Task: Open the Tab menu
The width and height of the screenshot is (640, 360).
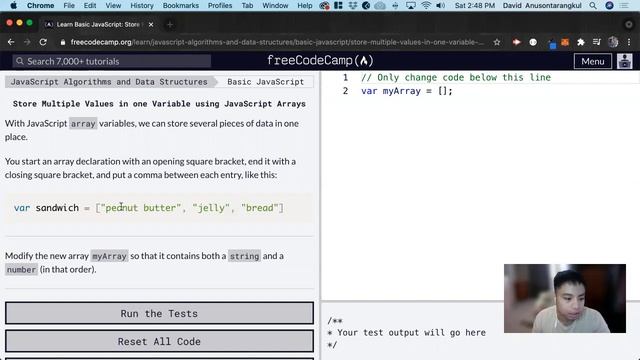Action: click(247, 5)
